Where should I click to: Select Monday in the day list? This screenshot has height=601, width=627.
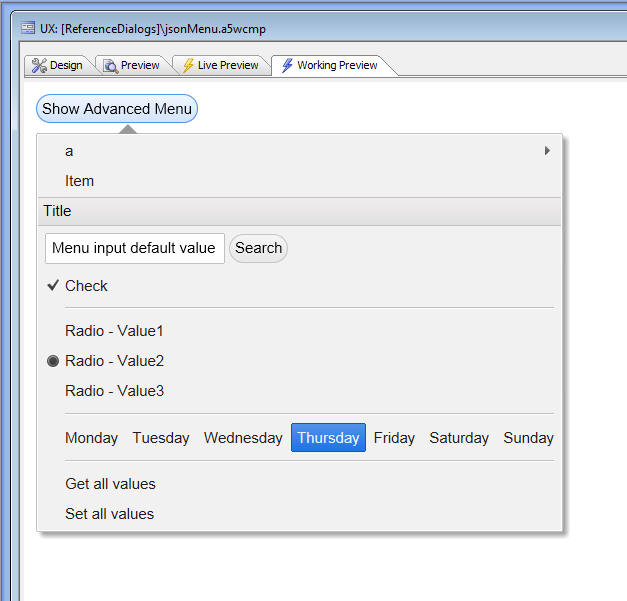[x=92, y=438]
